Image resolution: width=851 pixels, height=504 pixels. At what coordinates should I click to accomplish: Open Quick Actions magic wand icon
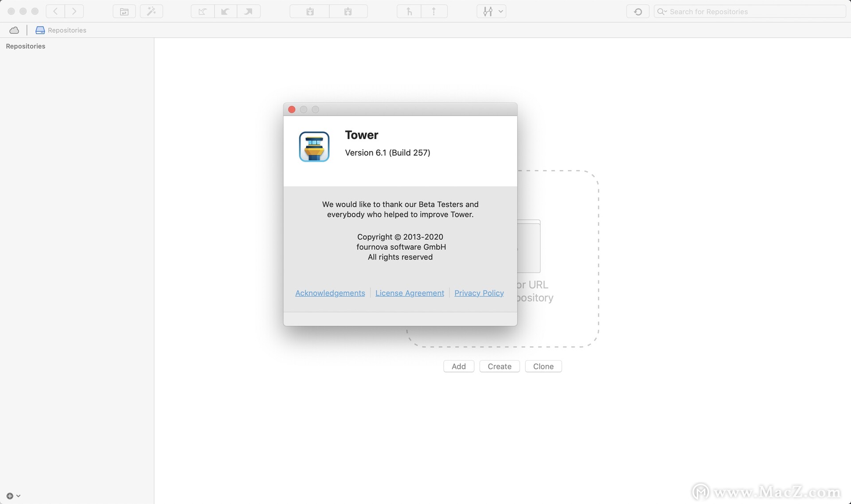[x=152, y=12]
